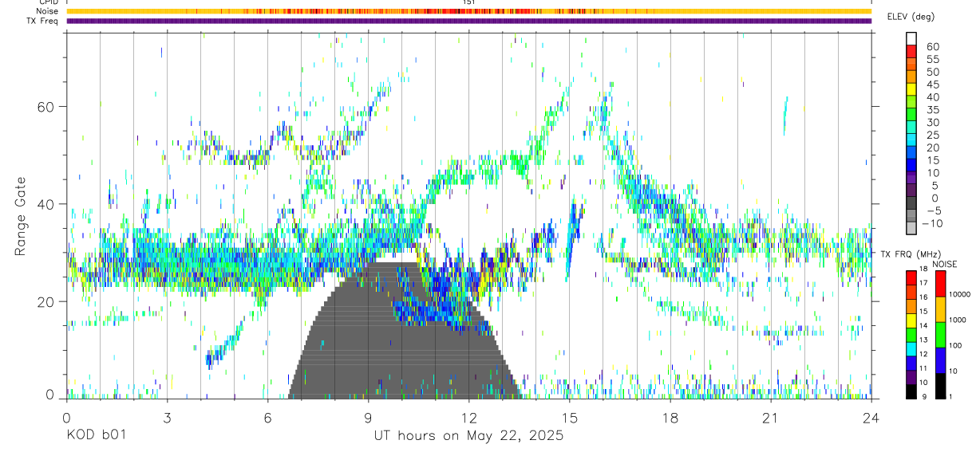Click the "10000" label on NOISE colorbar

960,295
